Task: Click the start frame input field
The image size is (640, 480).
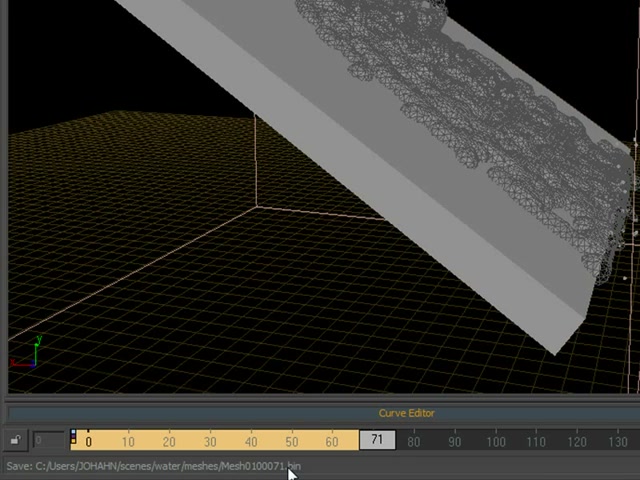Action: coord(49,440)
